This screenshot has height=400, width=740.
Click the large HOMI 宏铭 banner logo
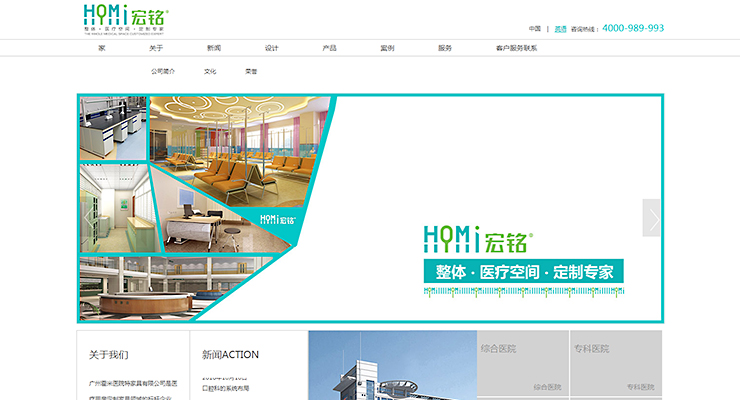tap(479, 239)
